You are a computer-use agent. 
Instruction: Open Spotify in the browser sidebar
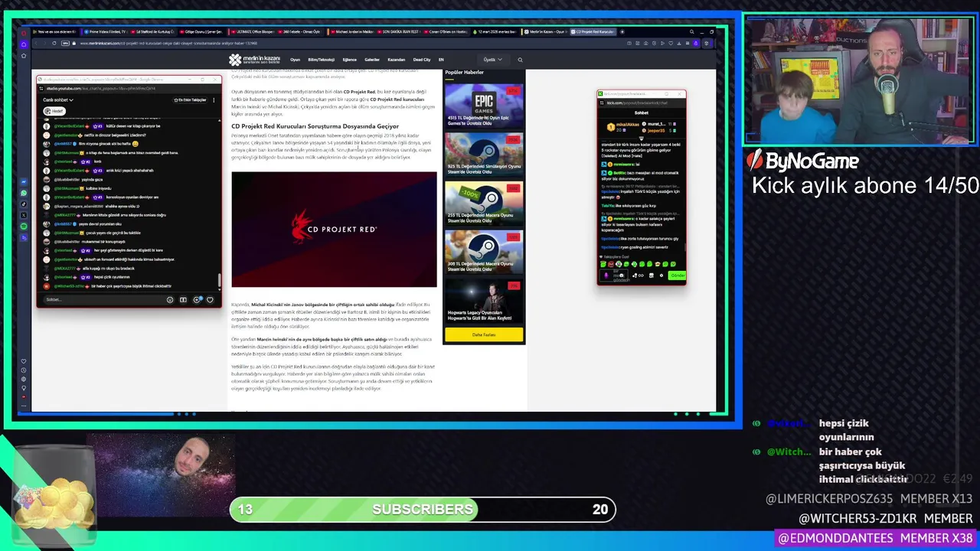(x=24, y=227)
